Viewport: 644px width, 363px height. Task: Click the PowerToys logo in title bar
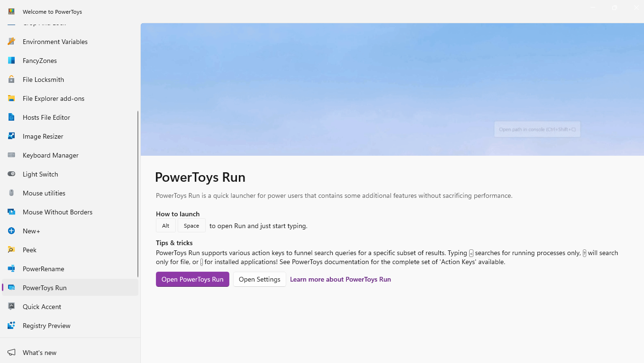tap(11, 11)
